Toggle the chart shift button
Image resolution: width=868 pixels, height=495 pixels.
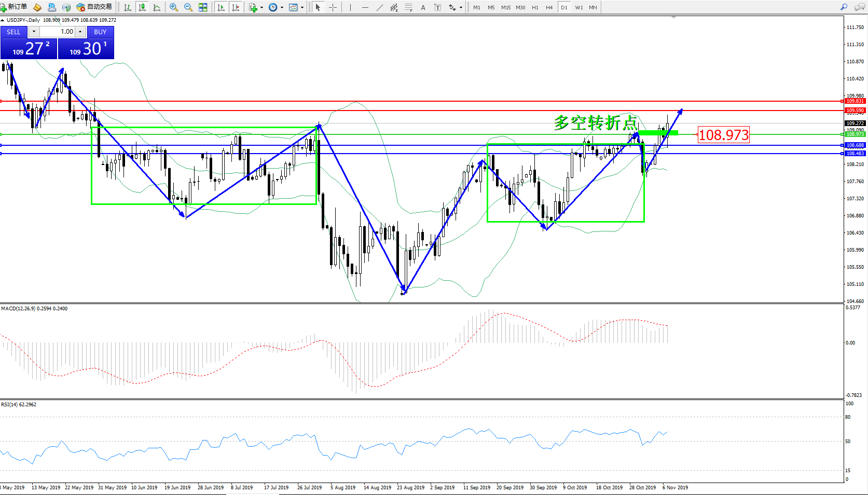(236, 7)
